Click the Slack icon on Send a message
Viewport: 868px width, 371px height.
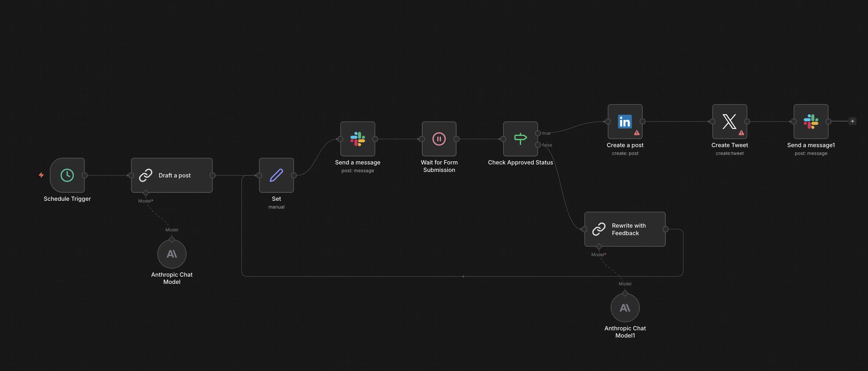click(x=358, y=138)
